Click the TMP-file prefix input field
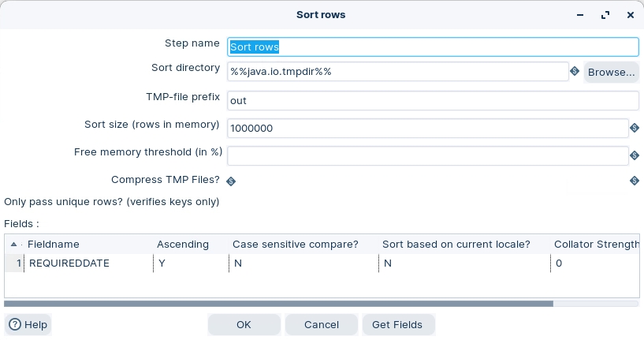 click(432, 100)
